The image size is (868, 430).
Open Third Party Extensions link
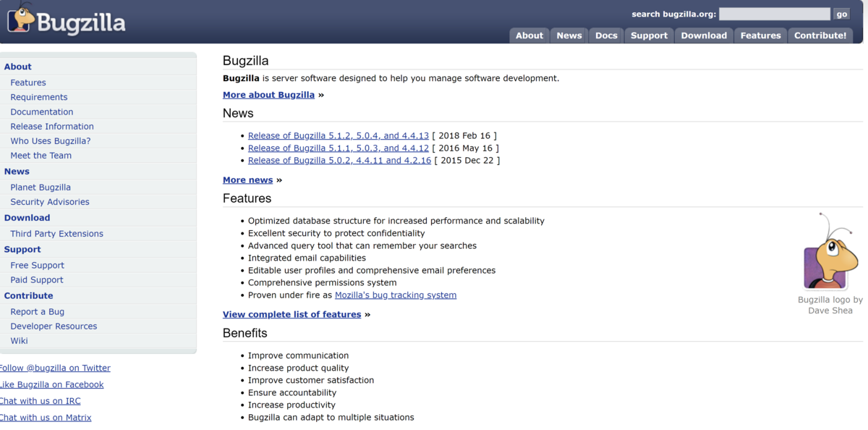57,234
